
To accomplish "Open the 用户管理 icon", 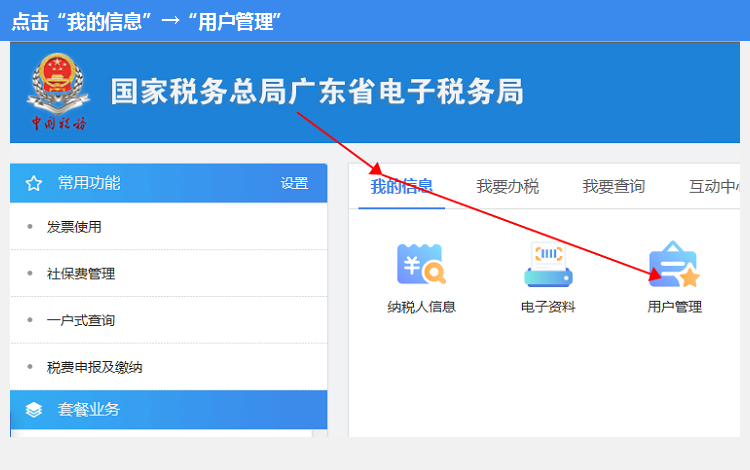I will pyautogui.click(x=674, y=264).
